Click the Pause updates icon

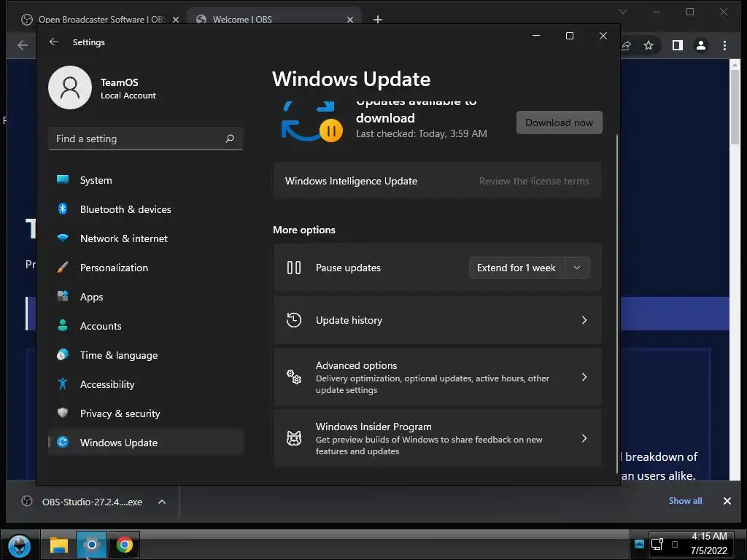pyautogui.click(x=294, y=268)
